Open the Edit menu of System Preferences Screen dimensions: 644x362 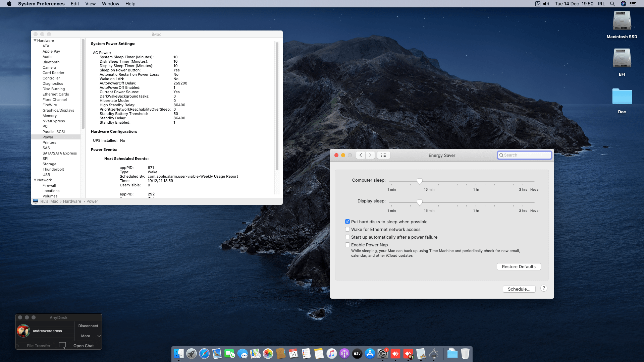click(74, 4)
